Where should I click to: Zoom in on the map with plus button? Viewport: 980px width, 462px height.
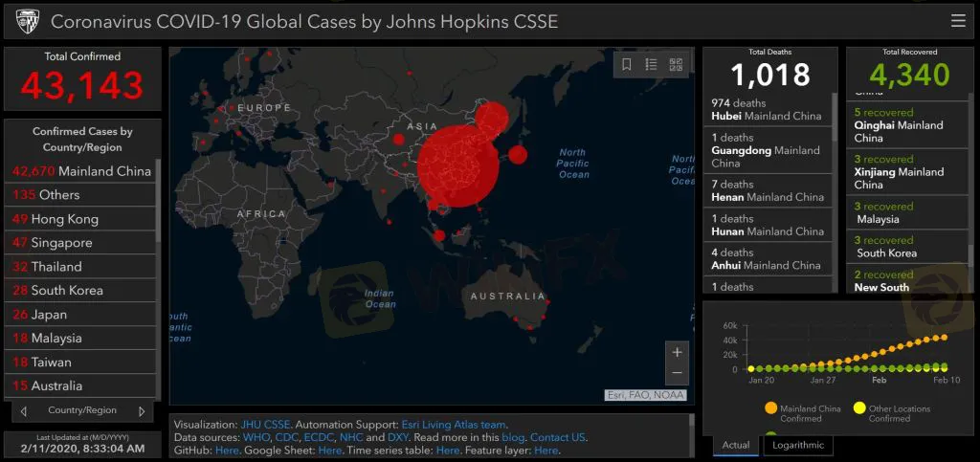[677, 352]
